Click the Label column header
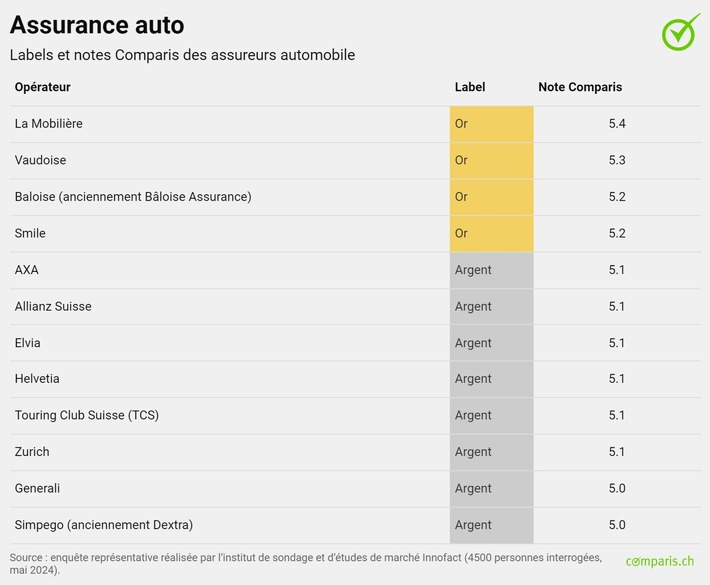 pyautogui.click(x=469, y=87)
